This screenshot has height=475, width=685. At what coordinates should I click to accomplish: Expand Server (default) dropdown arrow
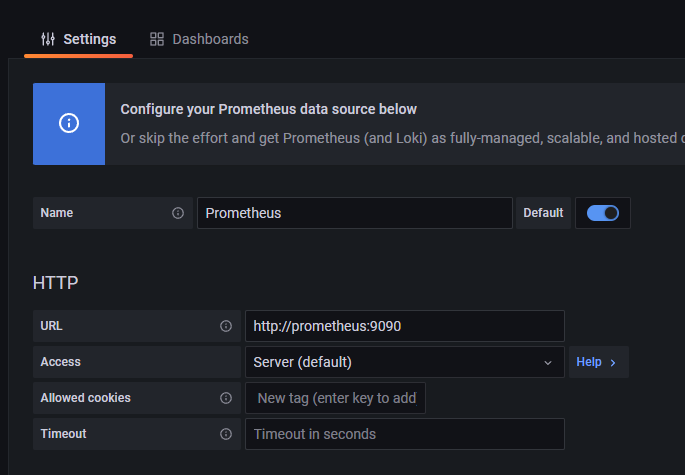[547, 362]
